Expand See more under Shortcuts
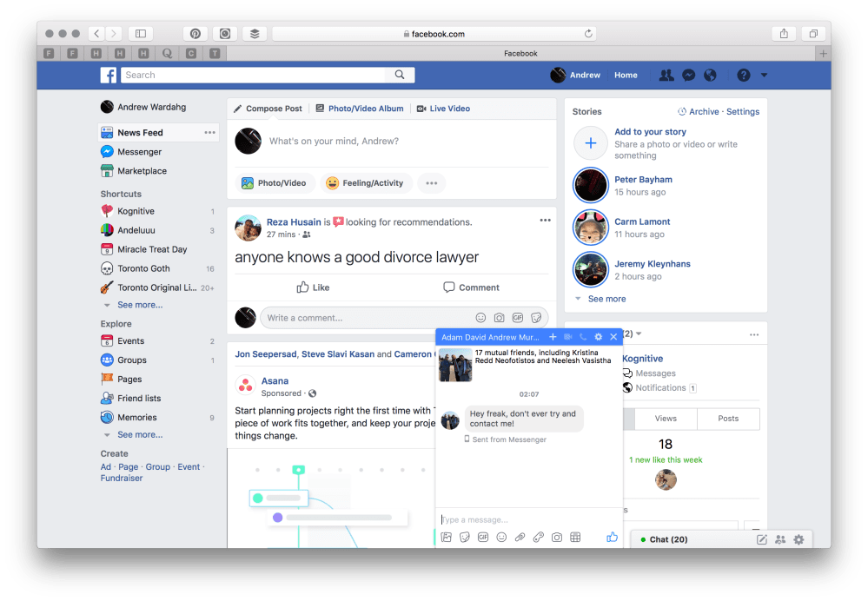 click(139, 305)
